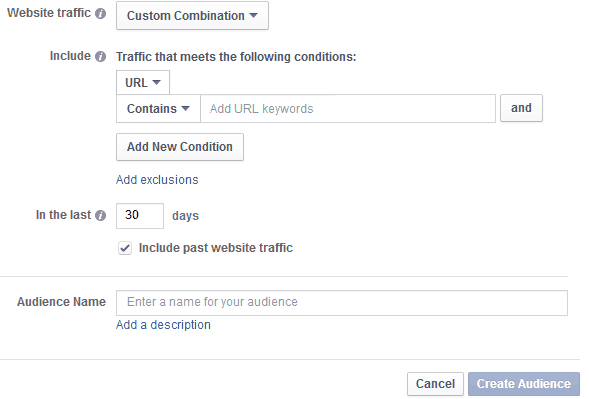Open the Custom Combination dropdown
The image size is (589, 399).
pos(192,15)
